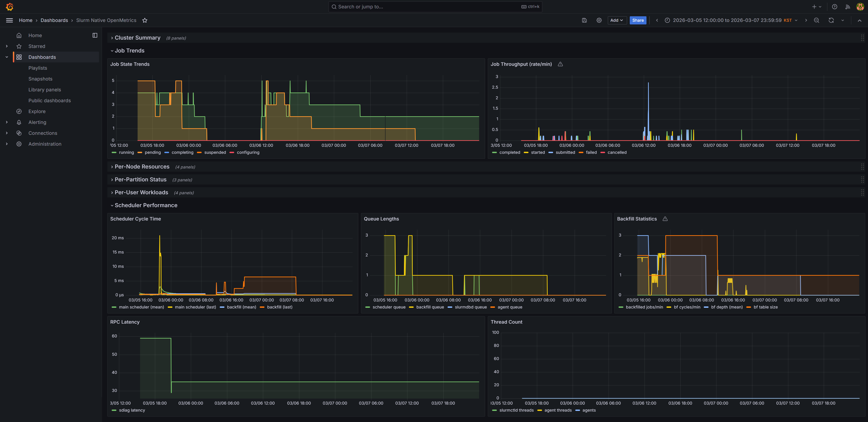Open dashboard settings gear icon

point(599,20)
